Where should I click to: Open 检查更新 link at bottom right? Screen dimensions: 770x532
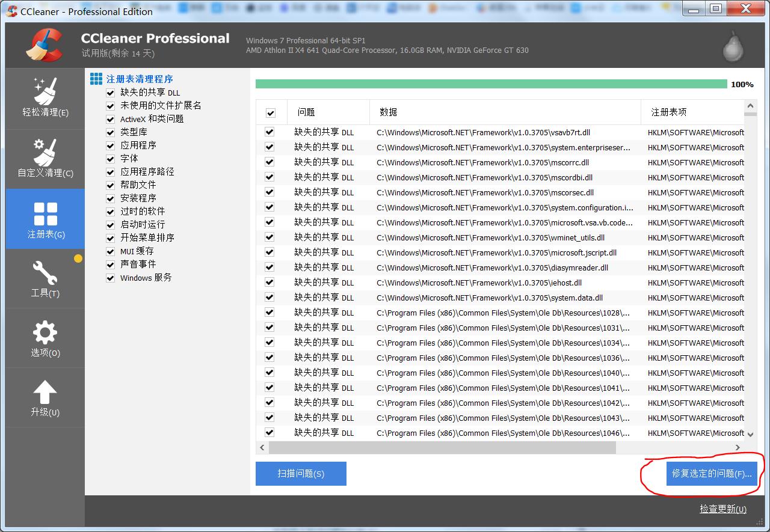722,509
